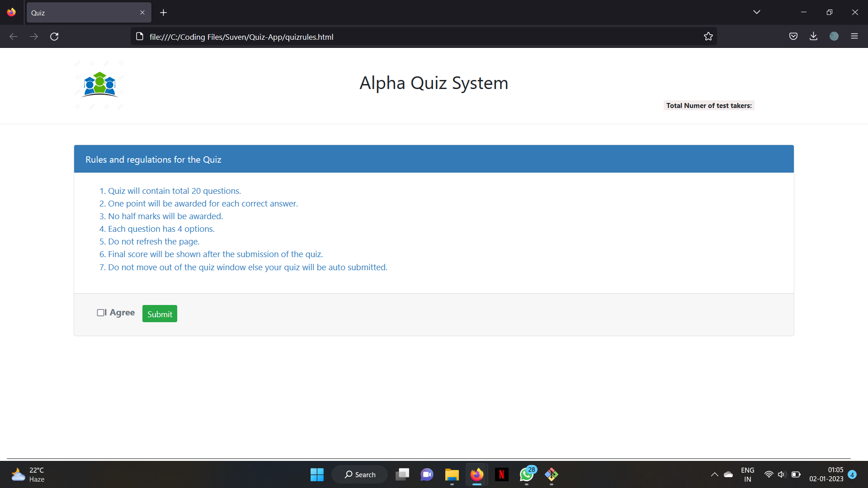Bookmark this page with the star
Screen dimensions: 868x488
point(708,36)
